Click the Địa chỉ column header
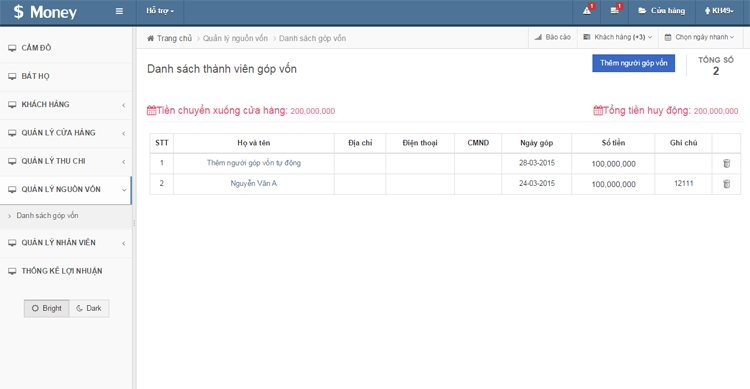This screenshot has height=389, width=750. (x=360, y=143)
